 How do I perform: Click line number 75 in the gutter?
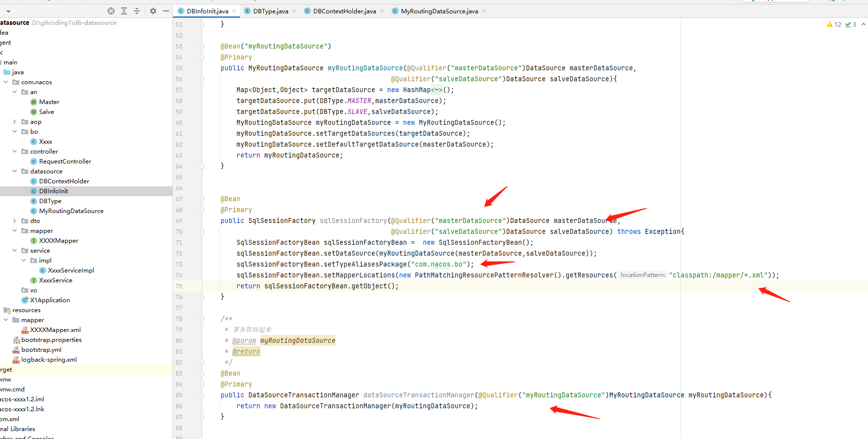coord(179,286)
